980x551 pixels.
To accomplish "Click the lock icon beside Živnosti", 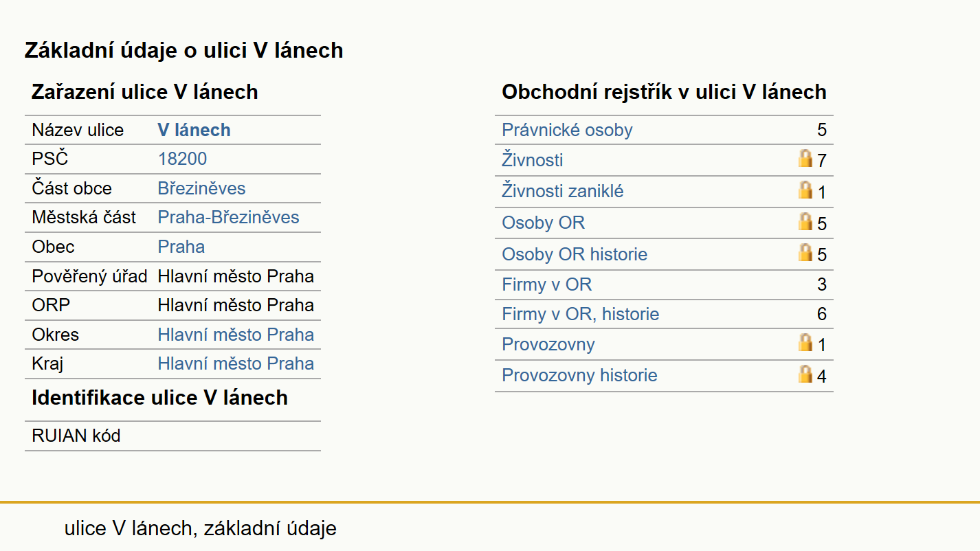I will click(x=805, y=159).
